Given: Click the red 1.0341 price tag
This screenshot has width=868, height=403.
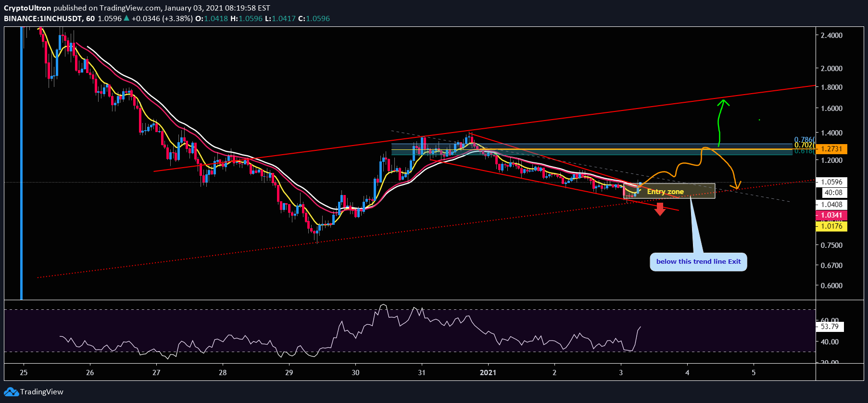Looking at the screenshot, I should tap(831, 215).
